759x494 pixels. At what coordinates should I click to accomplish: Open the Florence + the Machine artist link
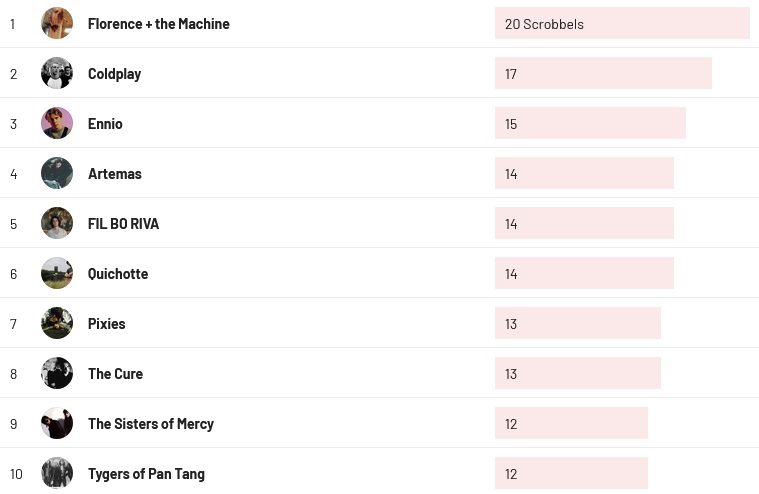(158, 24)
